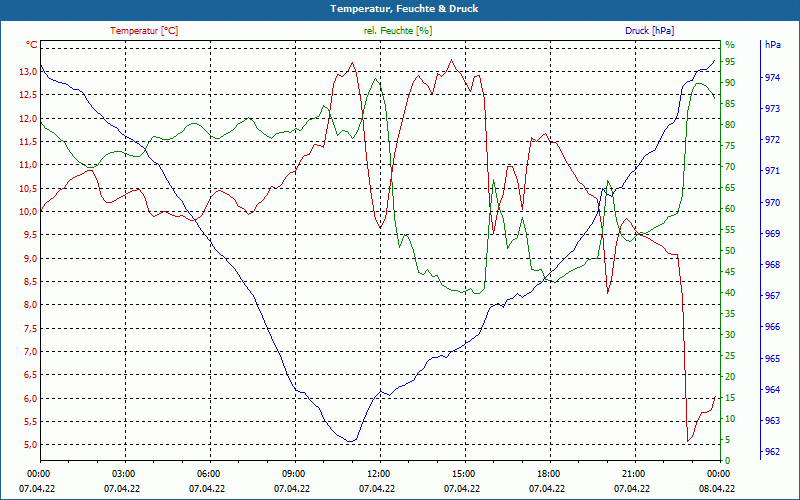Click the 21:00 time axis label

[x=633, y=474]
